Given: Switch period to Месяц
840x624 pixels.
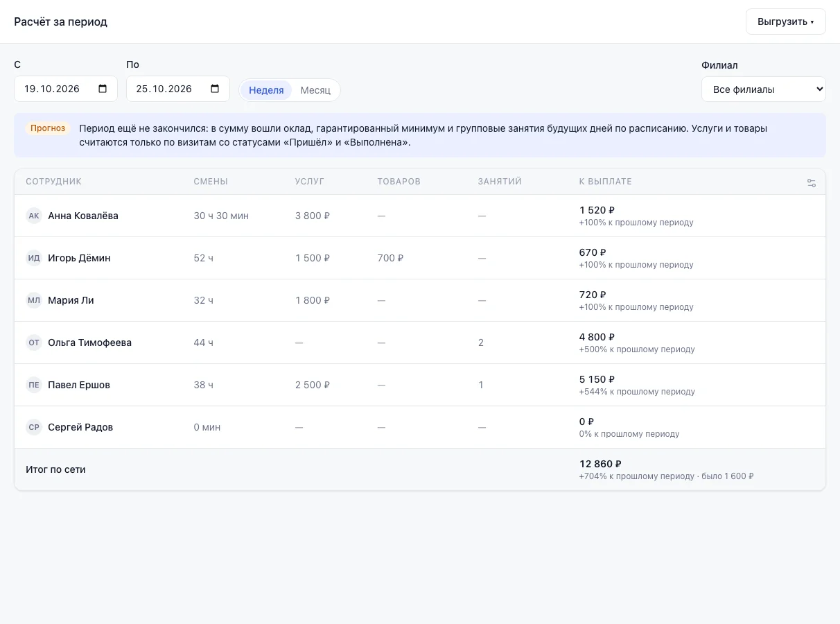Looking at the screenshot, I should click(x=315, y=90).
